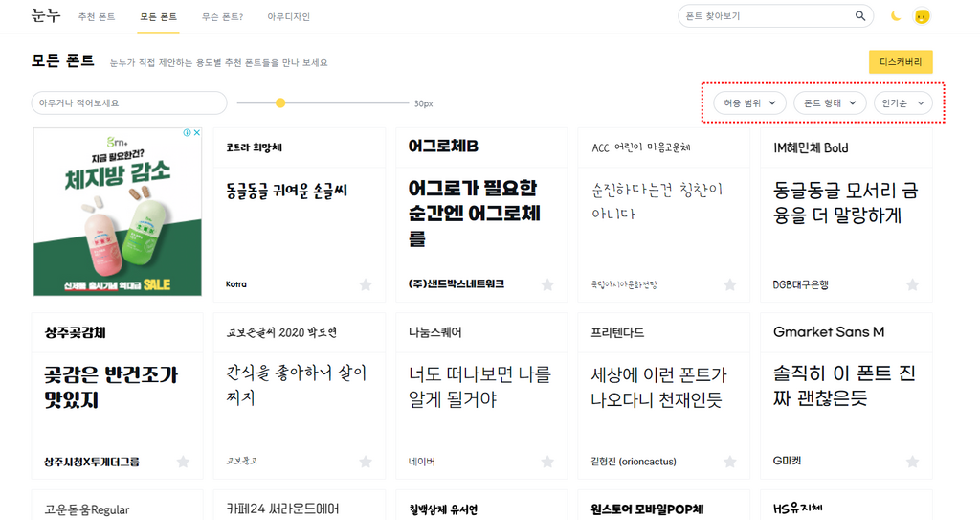Viewport: 980px width, 520px height.
Task: Open 교보손글씨 2020 박도연 title
Action: 281,332
